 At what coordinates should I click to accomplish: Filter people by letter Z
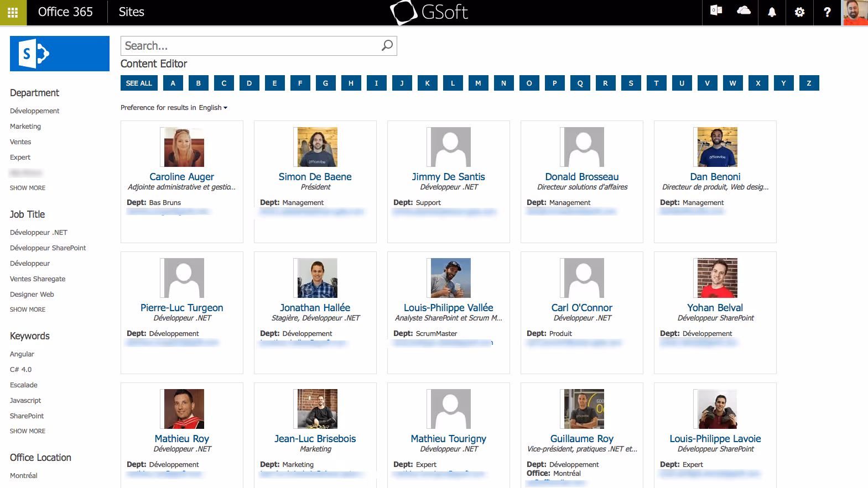tap(809, 83)
